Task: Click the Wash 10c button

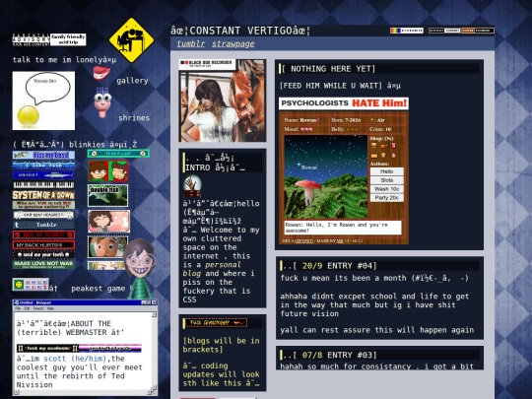Action: (x=387, y=189)
